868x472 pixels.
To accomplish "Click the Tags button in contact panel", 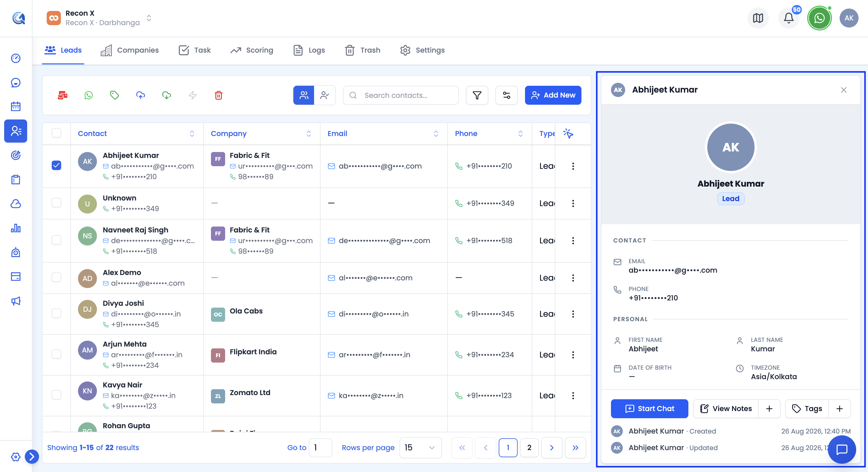I will (807, 409).
